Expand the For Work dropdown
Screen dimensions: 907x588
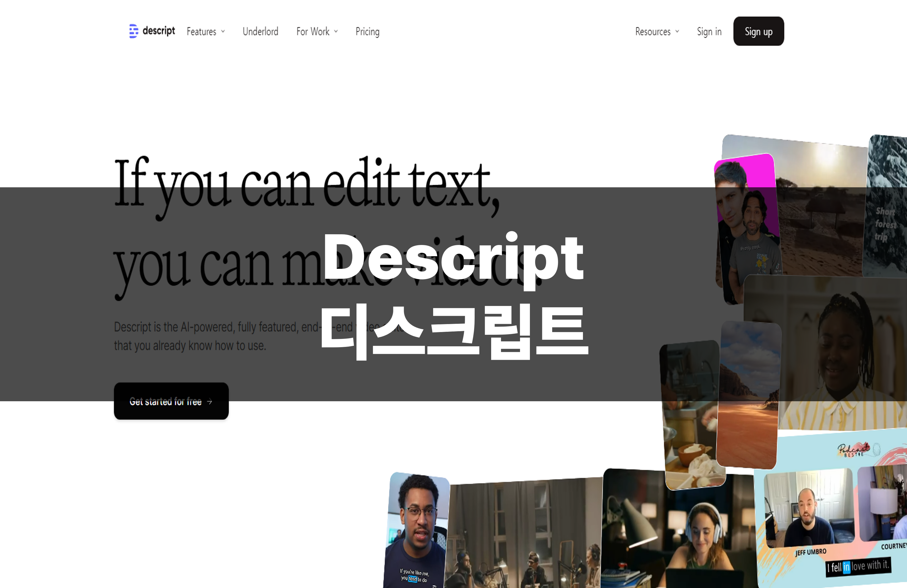[317, 32]
